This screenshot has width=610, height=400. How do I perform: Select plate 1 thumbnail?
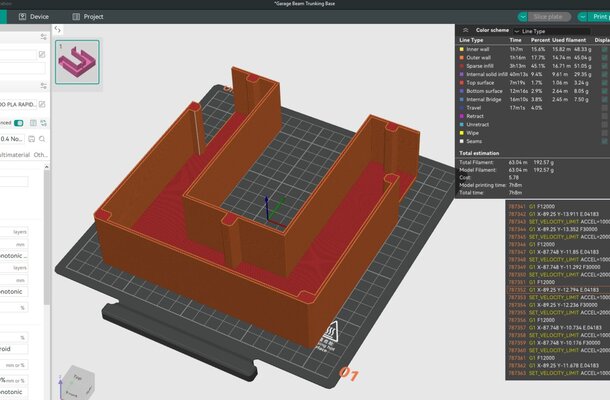[x=77, y=62]
